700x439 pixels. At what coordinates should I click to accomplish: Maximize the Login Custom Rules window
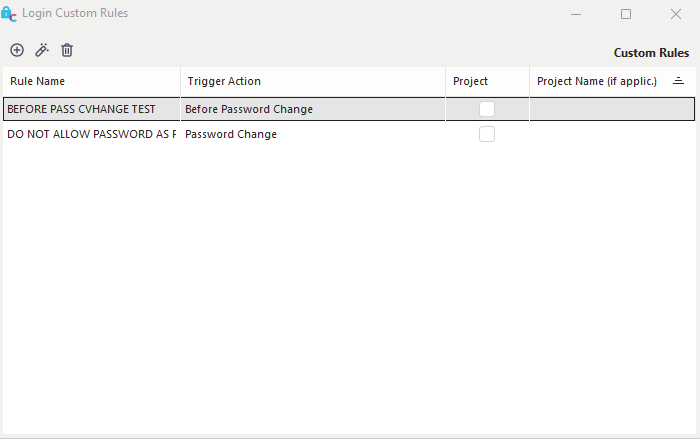626,14
